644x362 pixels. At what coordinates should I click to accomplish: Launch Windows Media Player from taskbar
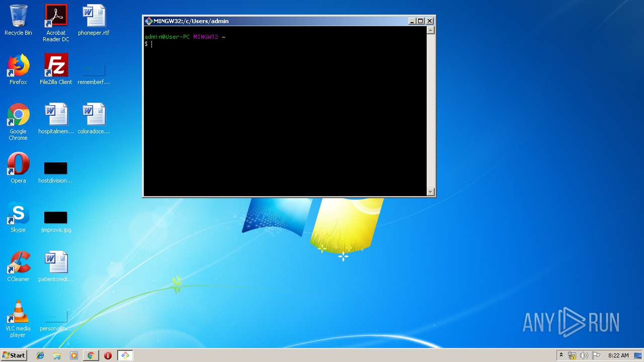click(74, 355)
